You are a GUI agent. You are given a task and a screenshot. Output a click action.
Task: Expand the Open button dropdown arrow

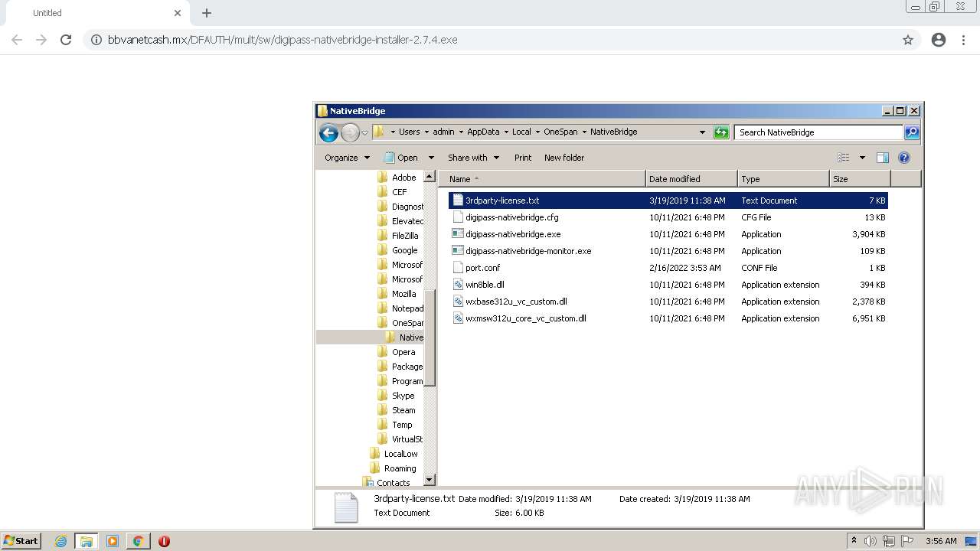tap(431, 158)
